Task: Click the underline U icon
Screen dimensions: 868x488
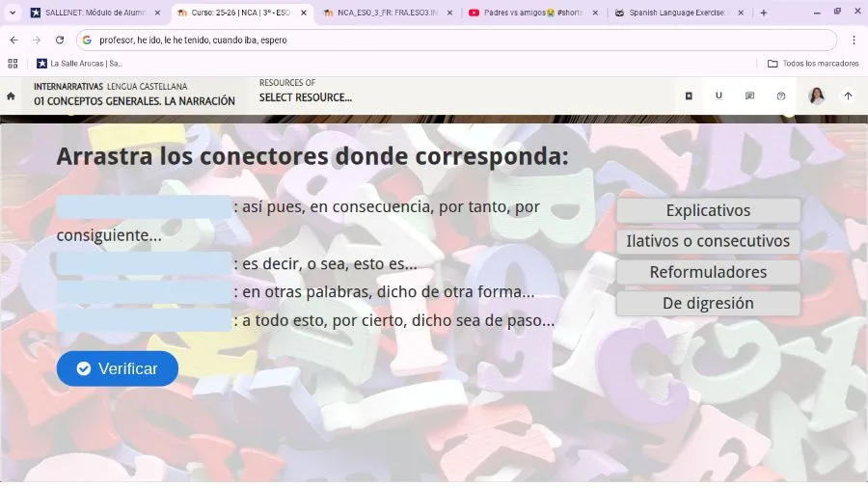Action: coord(719,95)
